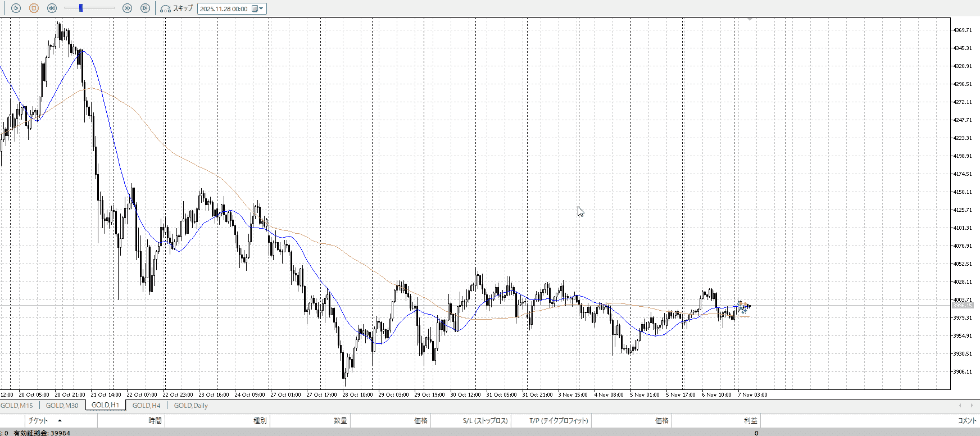
Task: Open the GOLD,H4 chart tab
Action: (x=146, y=405)
